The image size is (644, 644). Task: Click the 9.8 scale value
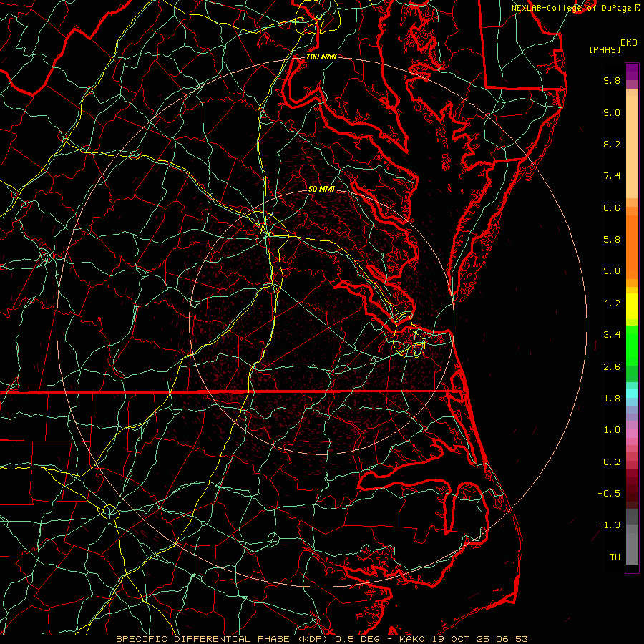612,80
